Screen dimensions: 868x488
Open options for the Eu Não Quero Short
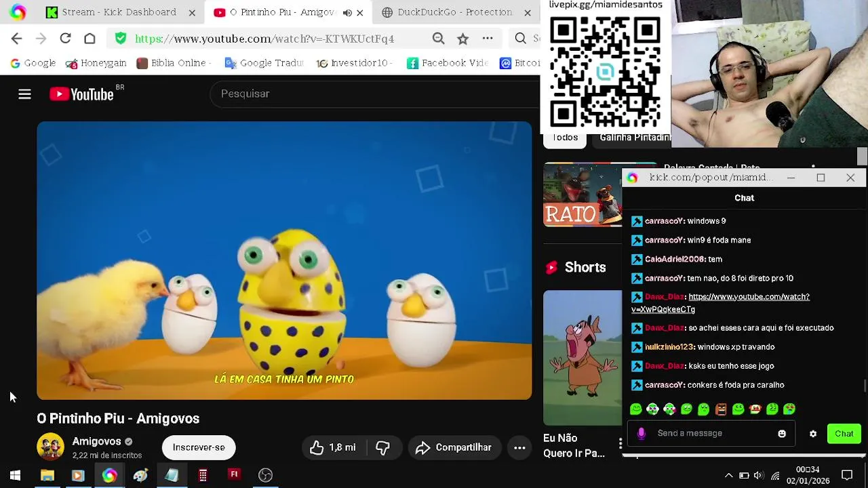coord(620,444)
